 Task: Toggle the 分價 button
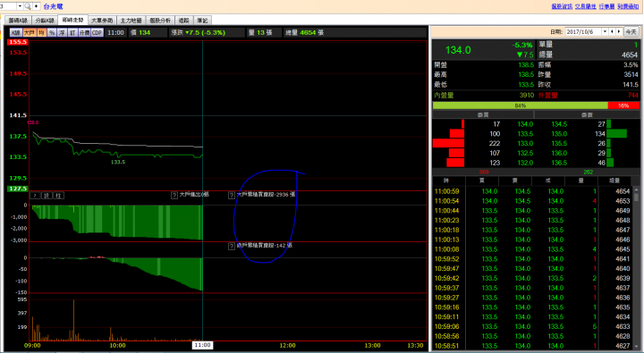click(84, 32)
